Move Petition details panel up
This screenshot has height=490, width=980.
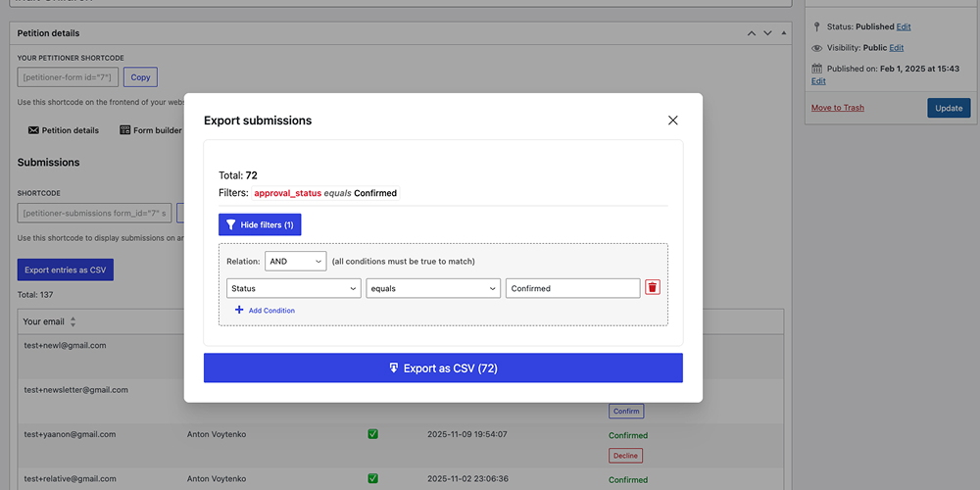point(752,33)
